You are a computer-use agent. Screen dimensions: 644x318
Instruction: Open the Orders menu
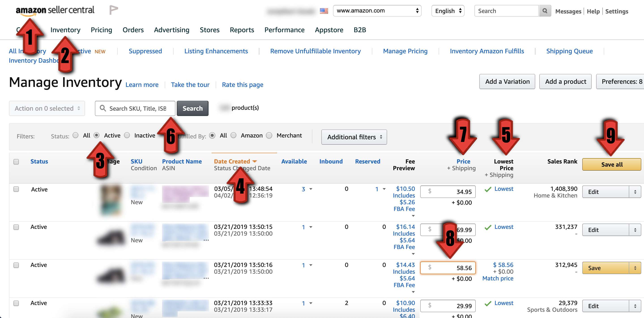(x=133, y=30)
